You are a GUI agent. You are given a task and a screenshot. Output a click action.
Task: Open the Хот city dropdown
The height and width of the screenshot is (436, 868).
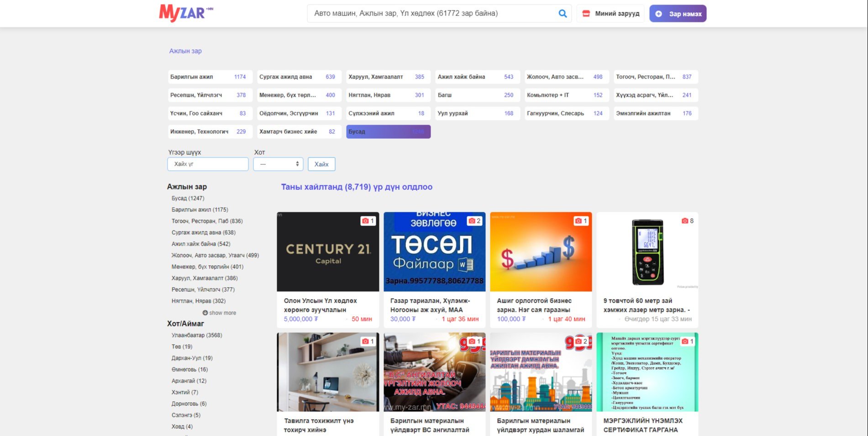click(x=278, y=164)
